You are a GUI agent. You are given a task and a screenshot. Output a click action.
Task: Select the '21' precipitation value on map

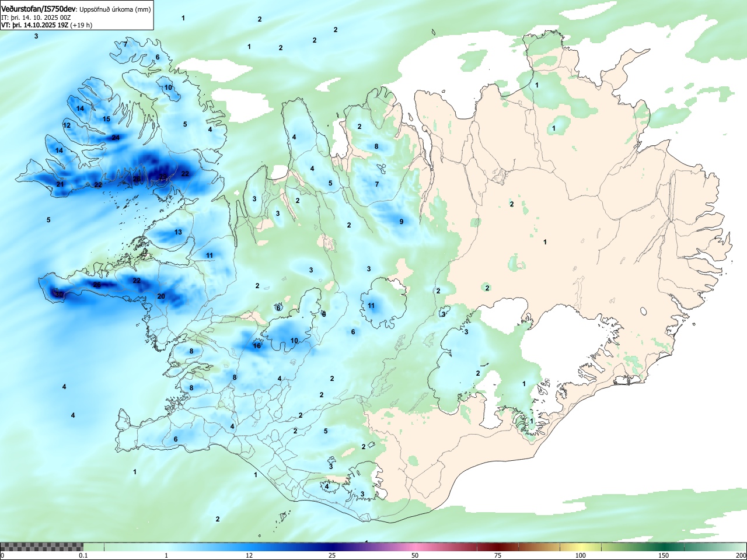[60, 184]
